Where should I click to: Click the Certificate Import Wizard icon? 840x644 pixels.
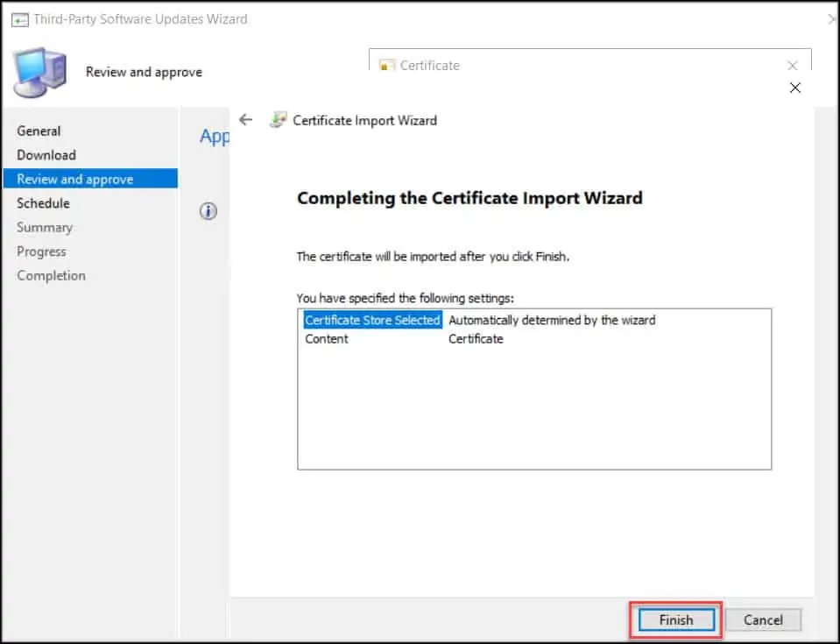click(x=278, y=119)
